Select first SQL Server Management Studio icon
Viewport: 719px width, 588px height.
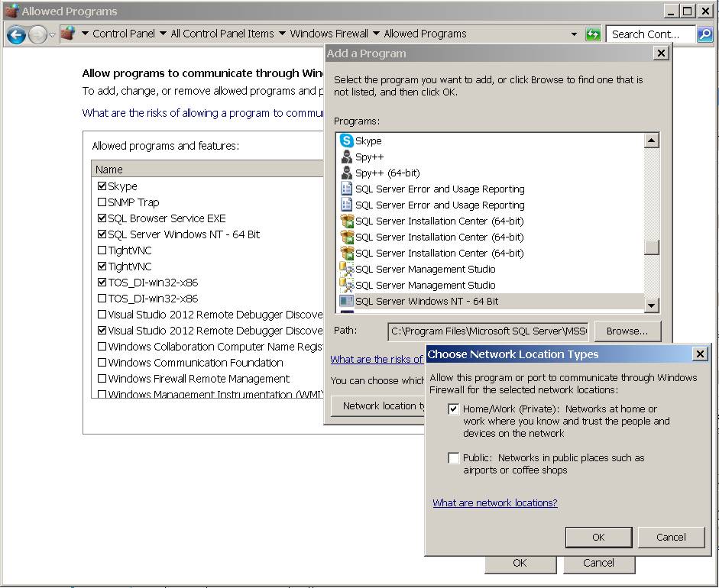(347, 269)
